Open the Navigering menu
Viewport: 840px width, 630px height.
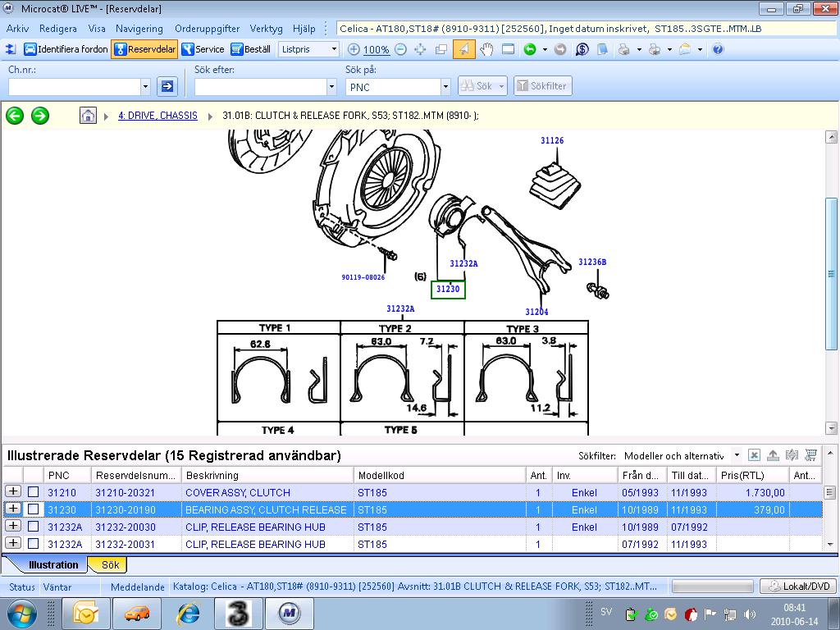coord(139,29)
